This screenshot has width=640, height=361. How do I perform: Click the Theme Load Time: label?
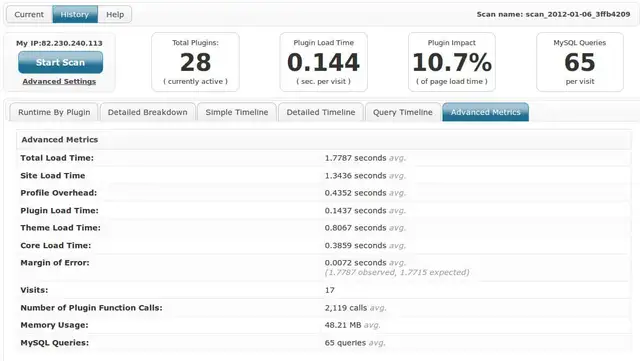pos(60,228)
